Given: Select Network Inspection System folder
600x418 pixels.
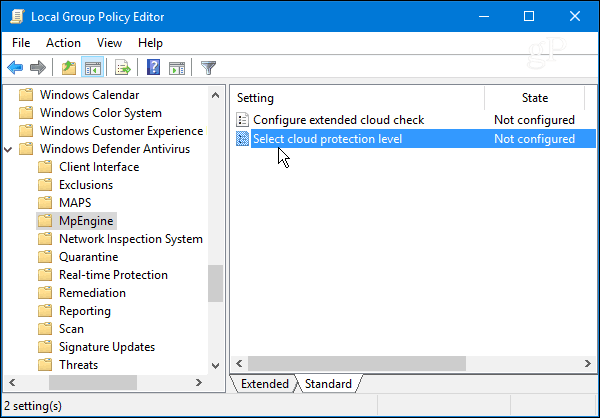Looking at the screenshot, I should pos(131,238).
